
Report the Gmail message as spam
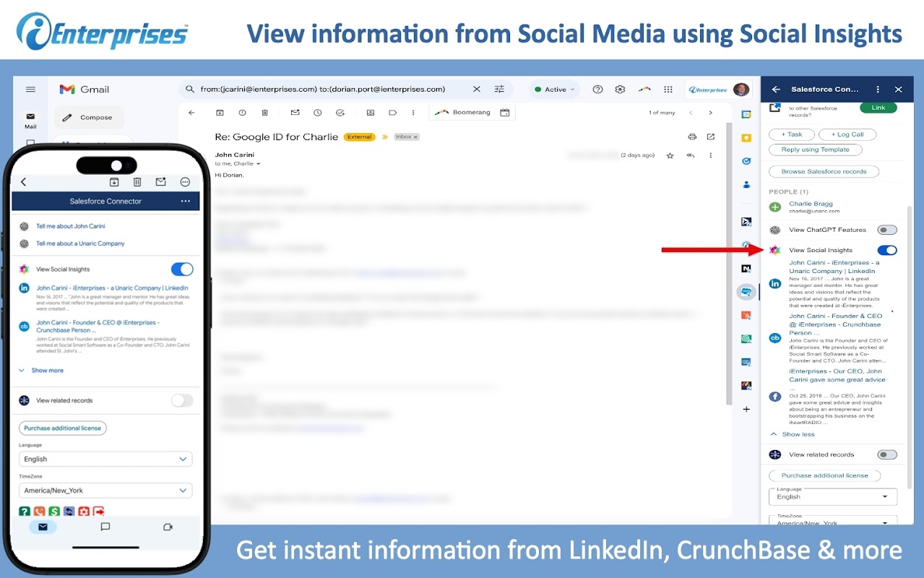(x=242, y=113)
